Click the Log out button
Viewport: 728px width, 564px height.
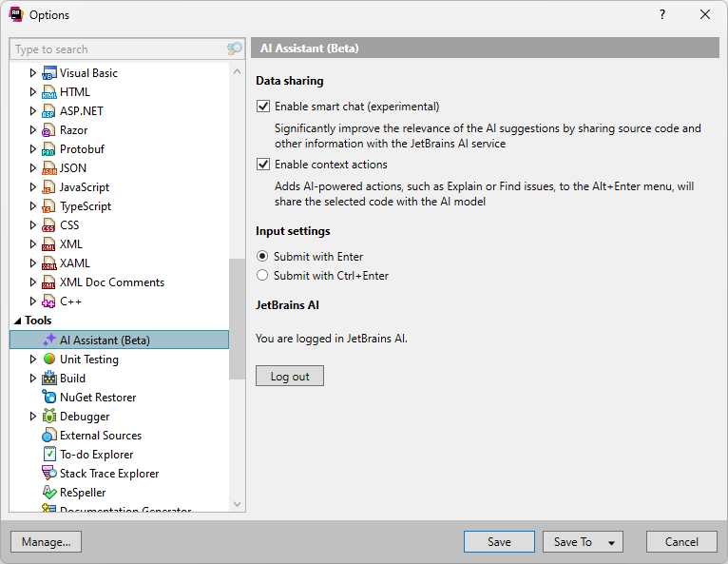(290, 377)
